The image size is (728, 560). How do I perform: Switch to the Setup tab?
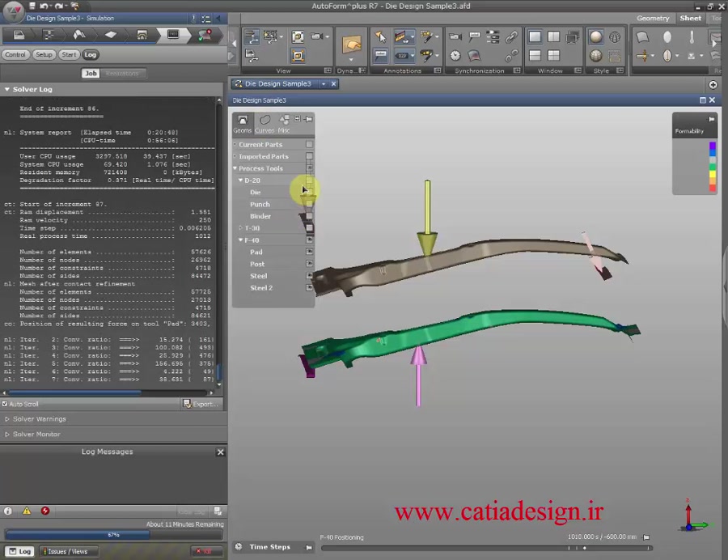[44, 55]
